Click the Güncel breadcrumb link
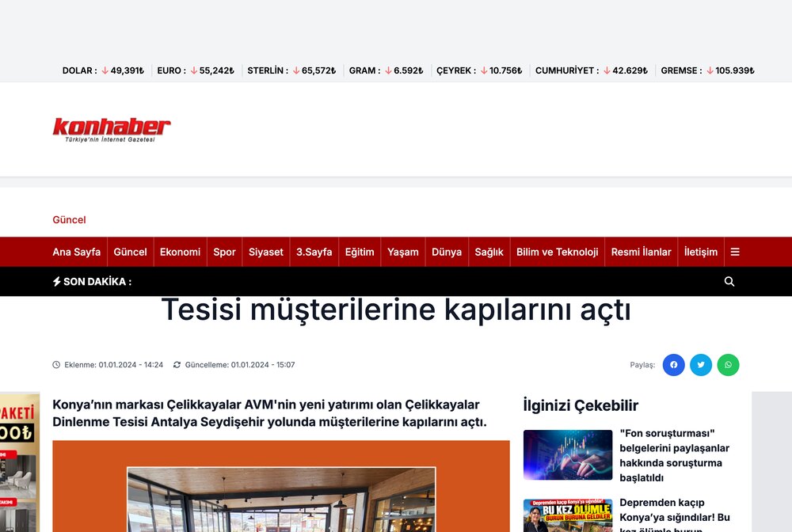This screenshot has width=792, height=532. [x=69, y=220]
